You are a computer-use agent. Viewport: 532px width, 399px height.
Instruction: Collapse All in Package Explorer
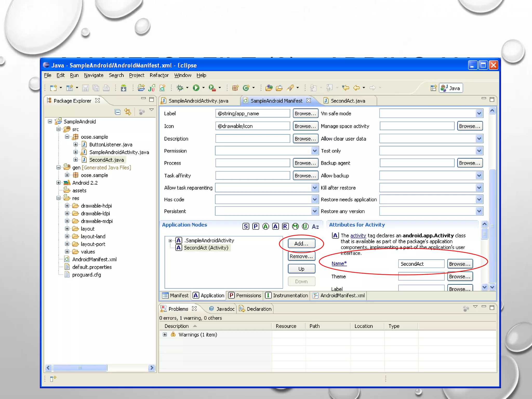118,112
